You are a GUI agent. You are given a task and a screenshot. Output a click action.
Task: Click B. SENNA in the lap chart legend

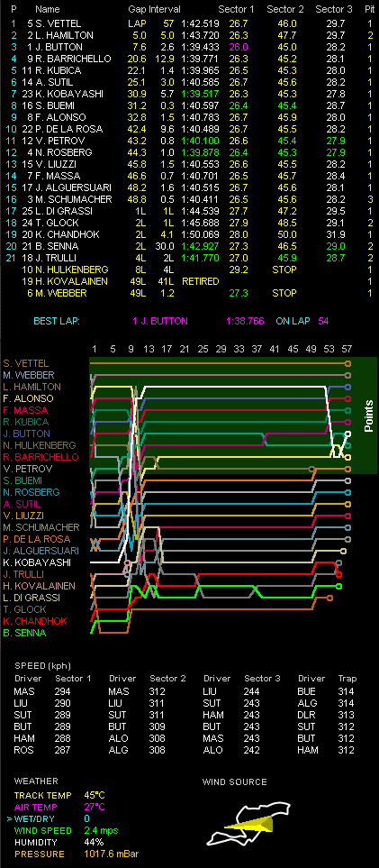[x=24, y=633]
